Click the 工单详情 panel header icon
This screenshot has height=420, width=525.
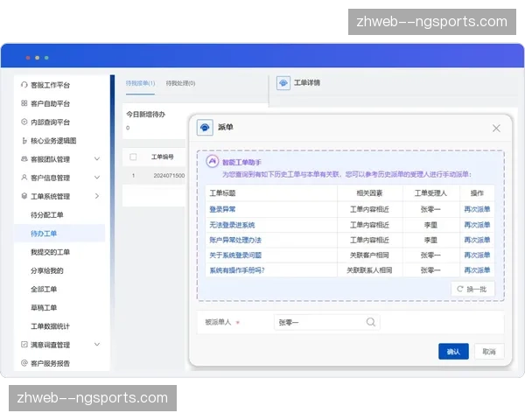click(283, 83)
